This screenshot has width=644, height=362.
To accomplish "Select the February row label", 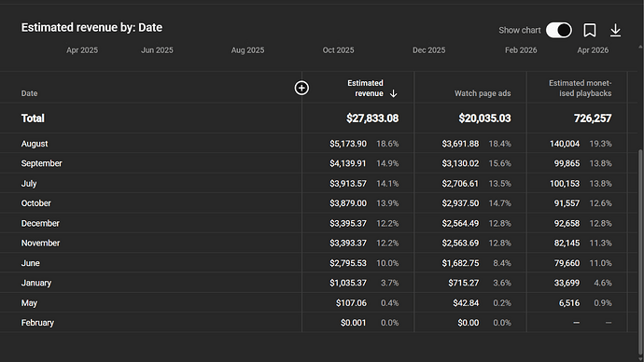I will (37, 323).
